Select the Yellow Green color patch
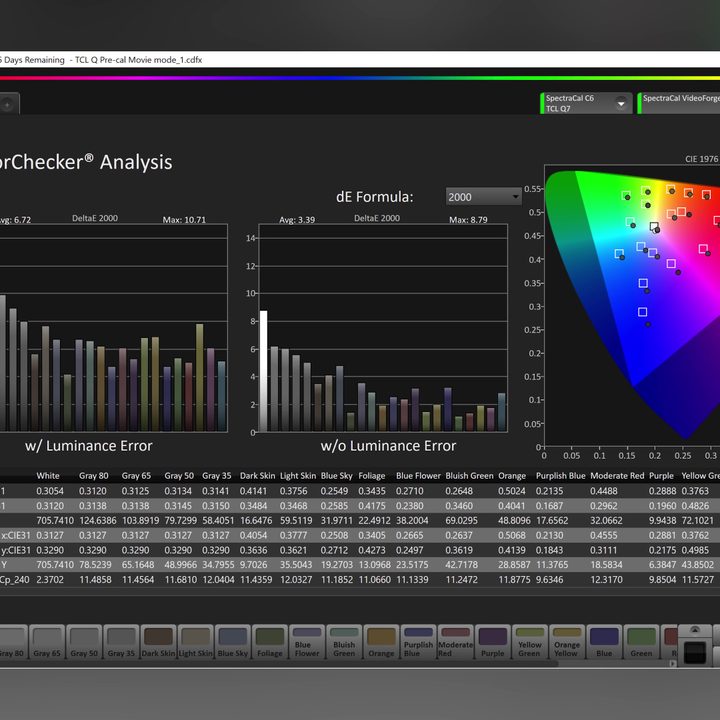Screen dimensions: 720x720 (530, 641)
